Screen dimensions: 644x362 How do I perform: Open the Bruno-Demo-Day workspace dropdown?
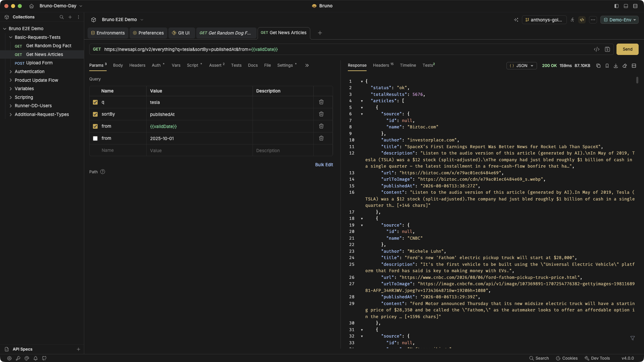(x=61, y=6)
